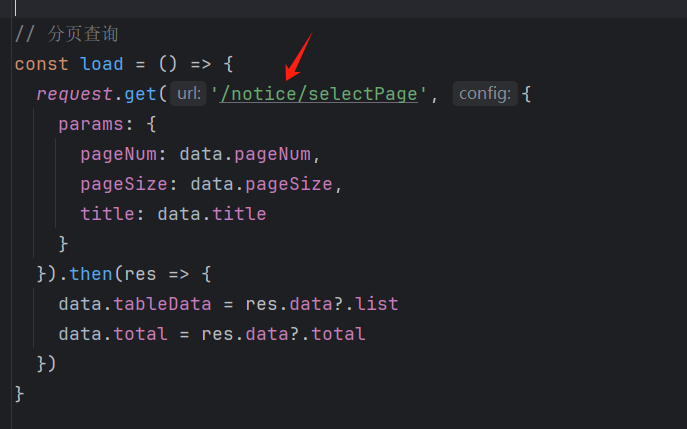
Task: Click 'list' in res.data?.list
Action: (377, 304)
